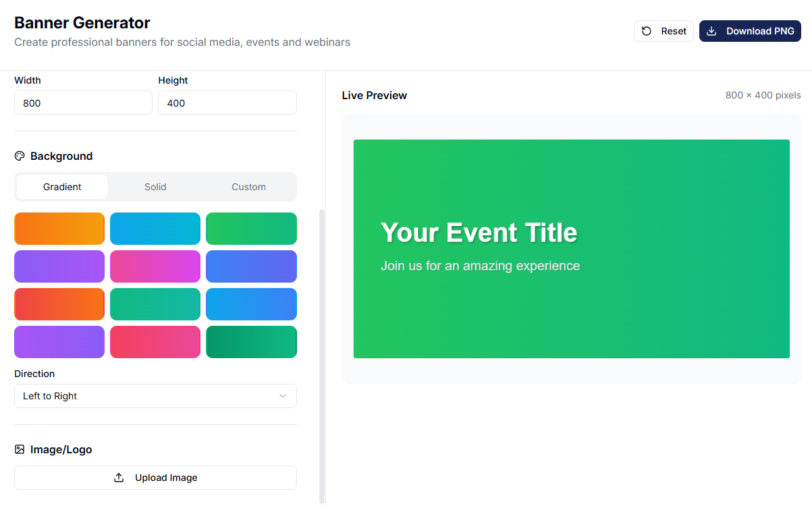
Task: Choose the orange gradient swatch
Action: coord(59,229)
